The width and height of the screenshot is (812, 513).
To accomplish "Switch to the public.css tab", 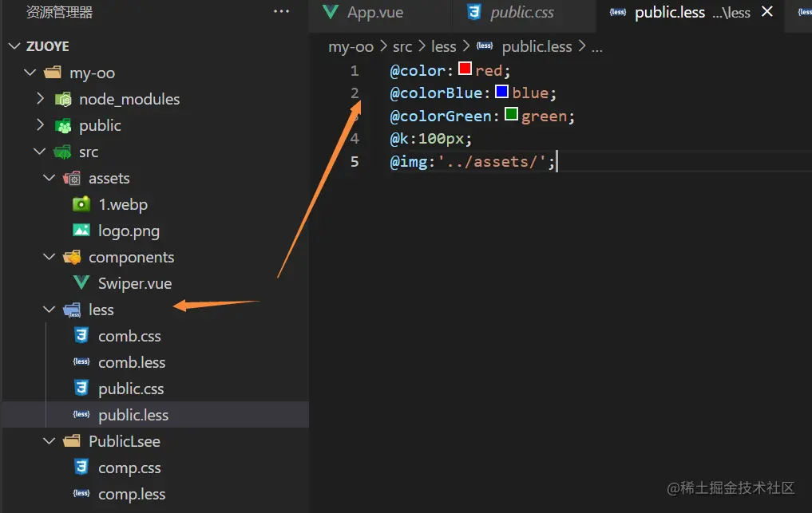I will [x=521, y=13].
